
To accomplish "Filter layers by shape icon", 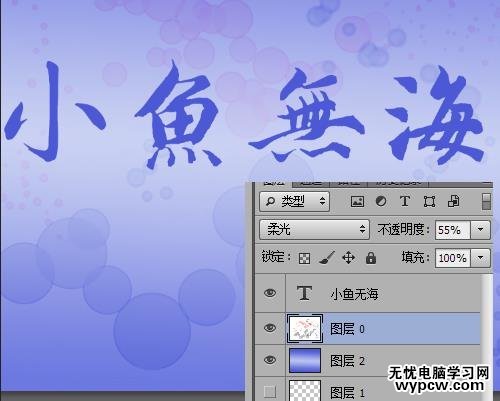I will (429, 201).
